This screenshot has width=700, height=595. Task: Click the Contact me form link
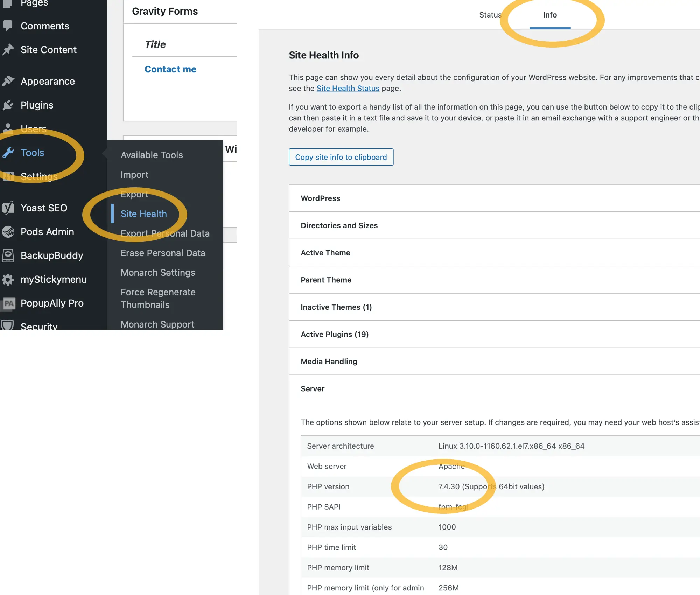170,69
